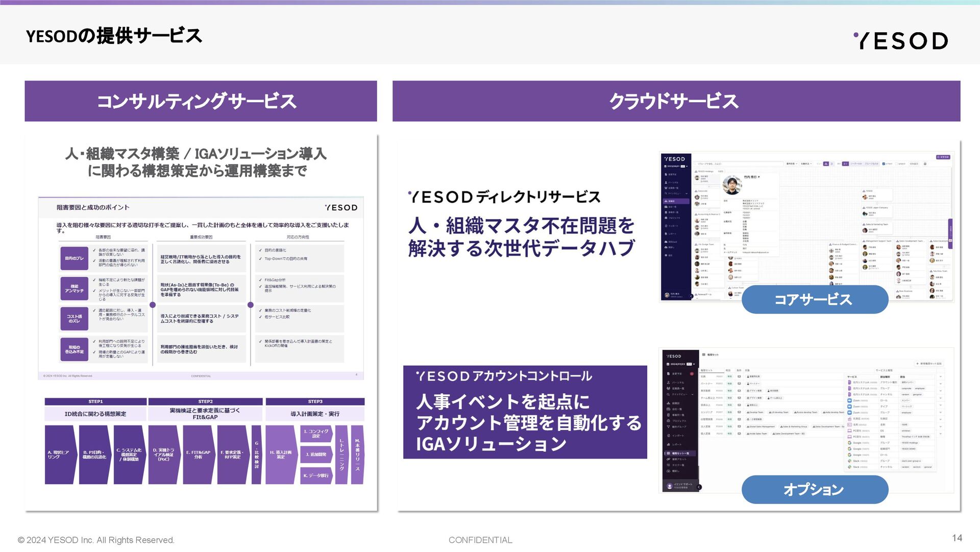Click sidebar collapse arrow in account control screenshot
Viewport: 980px width, 552px height.
point(699,487)
